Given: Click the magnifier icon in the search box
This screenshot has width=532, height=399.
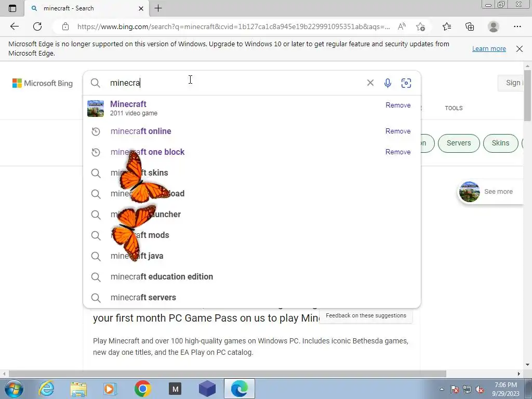Looking at the screenshot, I should tap(96, 83).
